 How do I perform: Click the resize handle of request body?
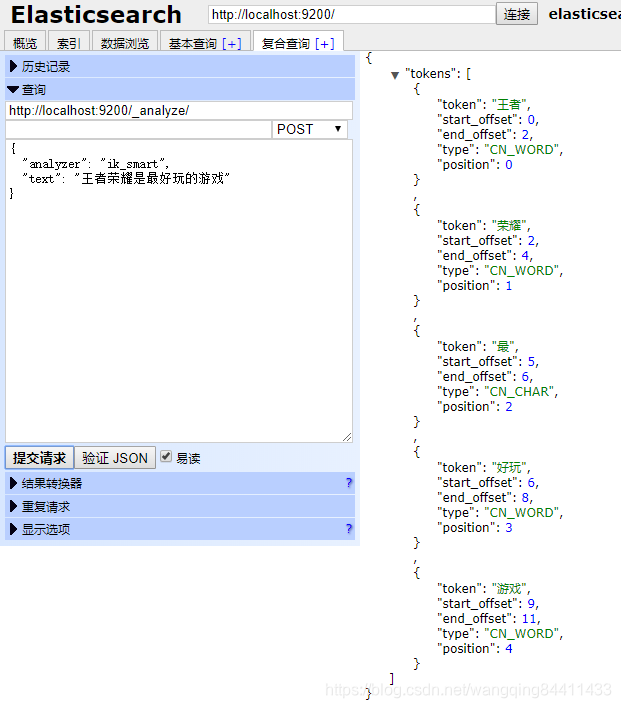click(x=347, y=437)
